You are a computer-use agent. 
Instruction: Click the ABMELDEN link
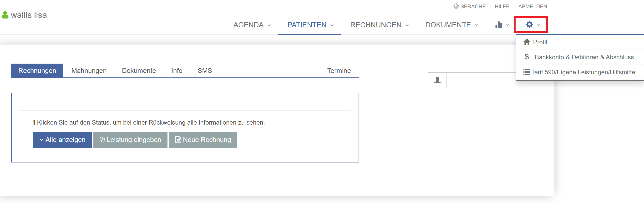[x=532, y=6]
